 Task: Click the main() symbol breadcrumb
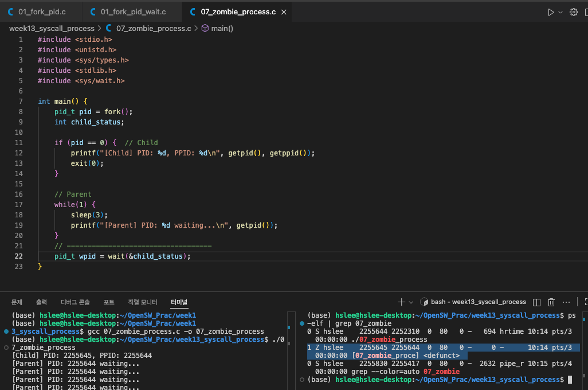(222, 29)
